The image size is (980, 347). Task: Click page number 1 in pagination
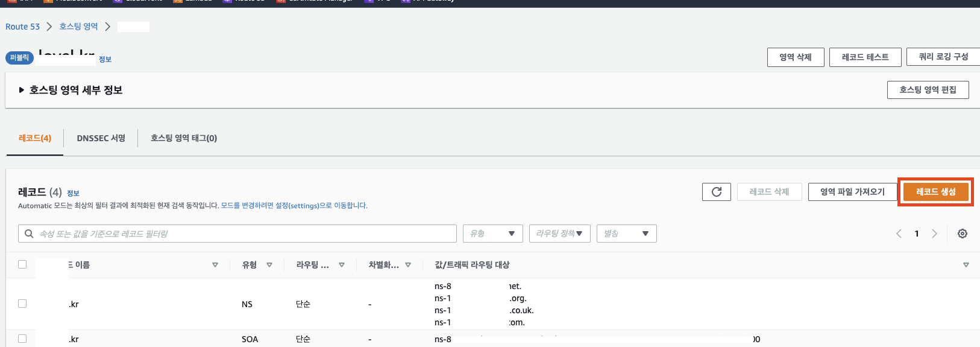pos(917,234)
